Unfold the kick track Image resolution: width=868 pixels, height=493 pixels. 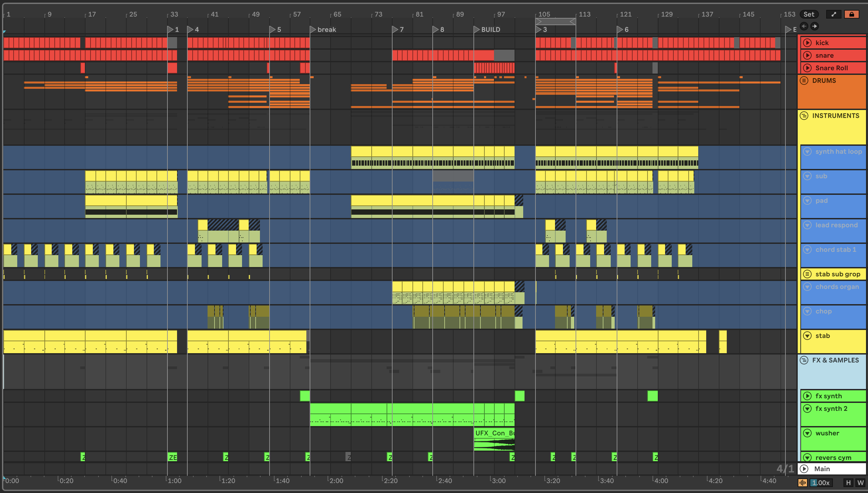pyautogui.click(x=807, y=43)
